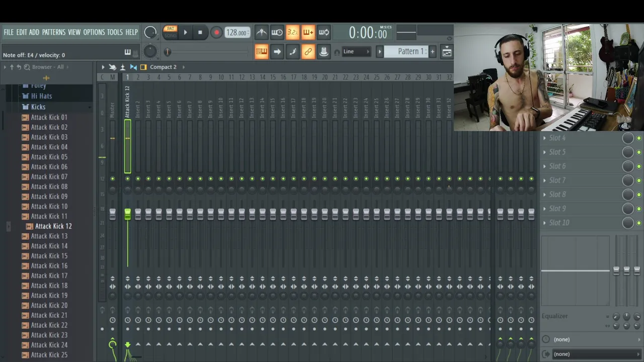
Task: Open the mixer options menu arrow
Action: pos(103,67)
